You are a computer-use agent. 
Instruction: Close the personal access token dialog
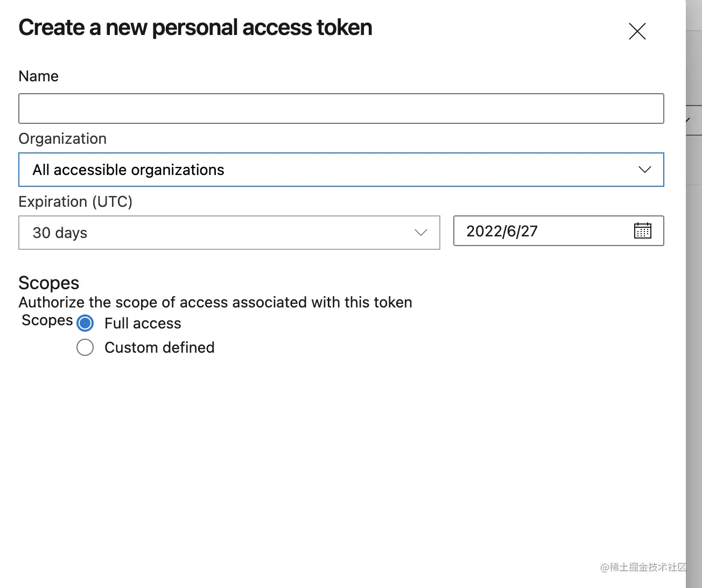pos(637,31)
